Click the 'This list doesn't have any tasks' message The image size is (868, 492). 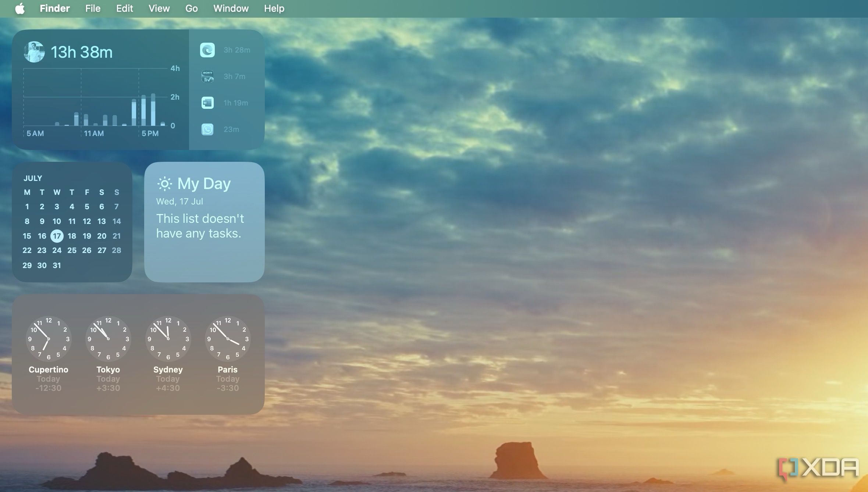200,226
